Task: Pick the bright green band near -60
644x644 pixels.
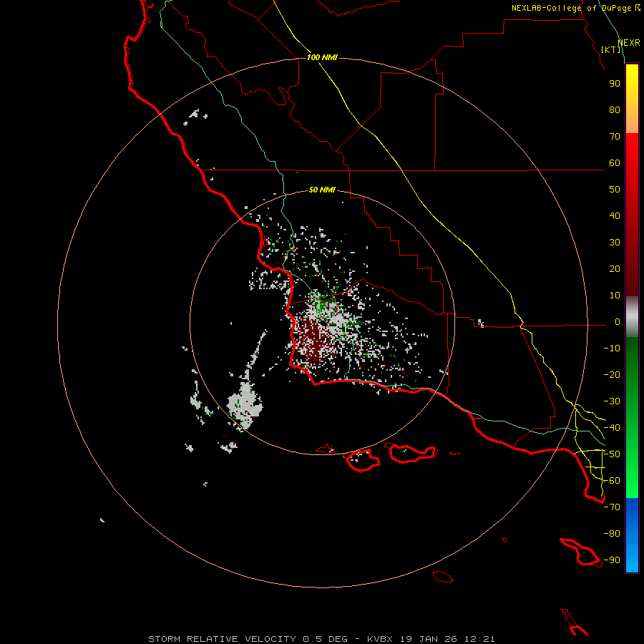Action: click(x=632, y=484)
